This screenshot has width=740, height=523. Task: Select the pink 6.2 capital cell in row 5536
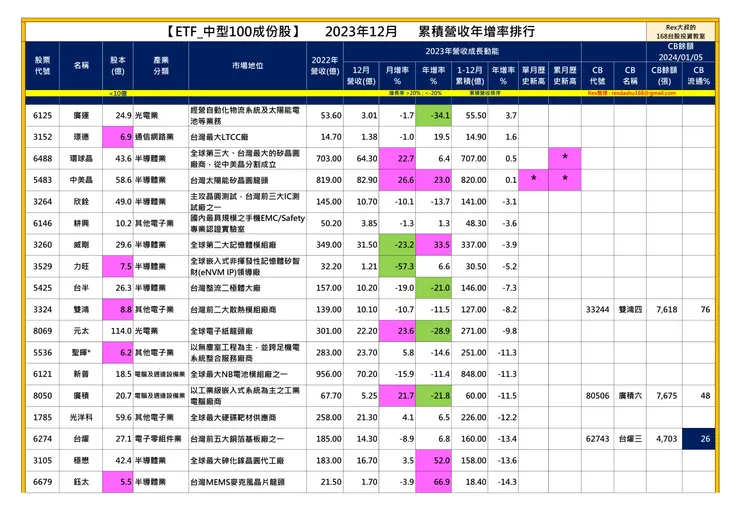118,353
